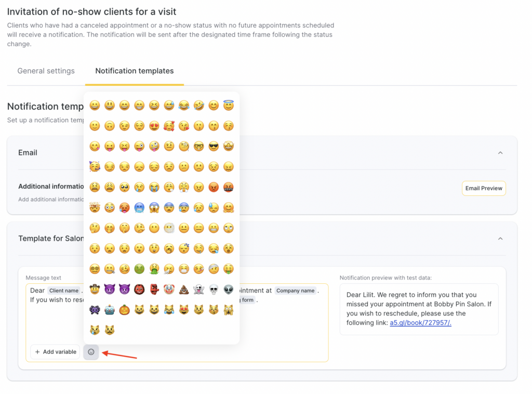This screenshot has height=394, width=532.
Task: Insert the heart-eyes smiley emoji
Action: tap(154, 126)
